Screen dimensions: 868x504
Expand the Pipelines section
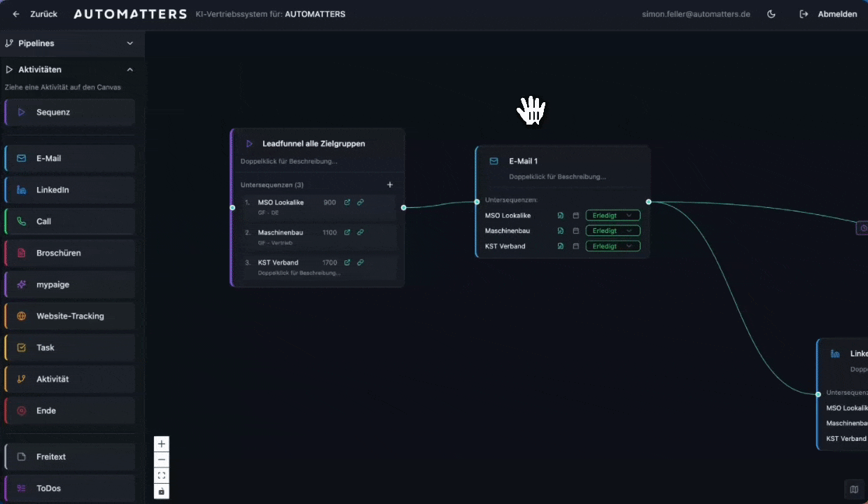click(69, 43)
